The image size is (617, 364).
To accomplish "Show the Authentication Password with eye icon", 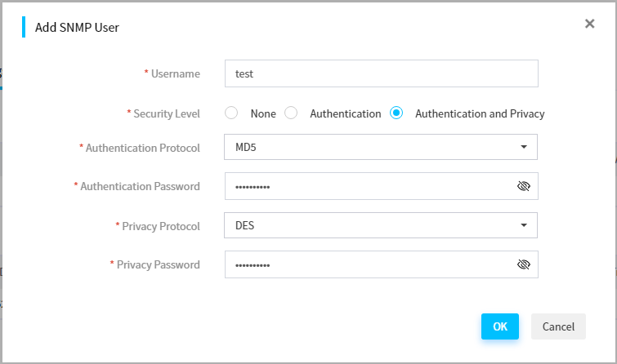I will click(523, 186).
